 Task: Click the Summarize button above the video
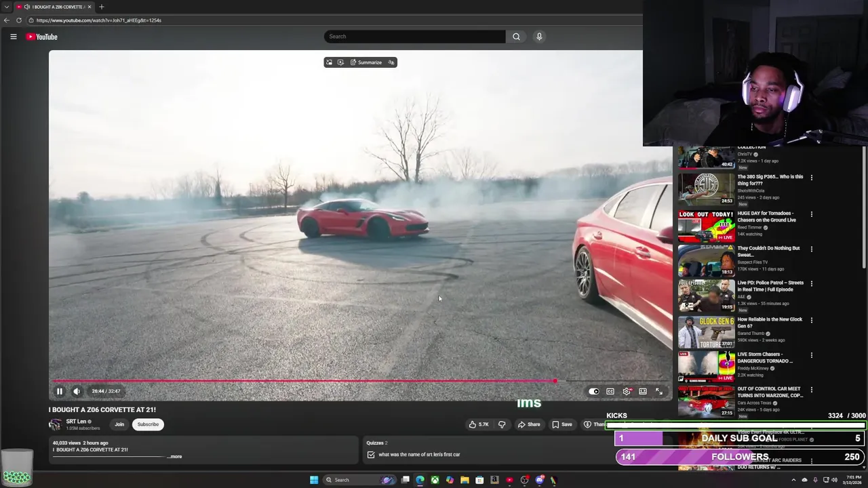click(366, 62)
